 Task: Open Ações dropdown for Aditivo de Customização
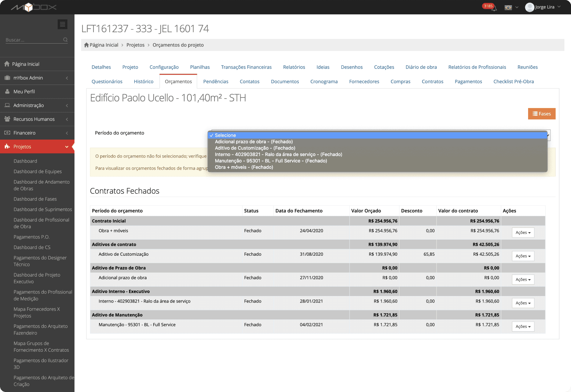(x=523, y=256)
